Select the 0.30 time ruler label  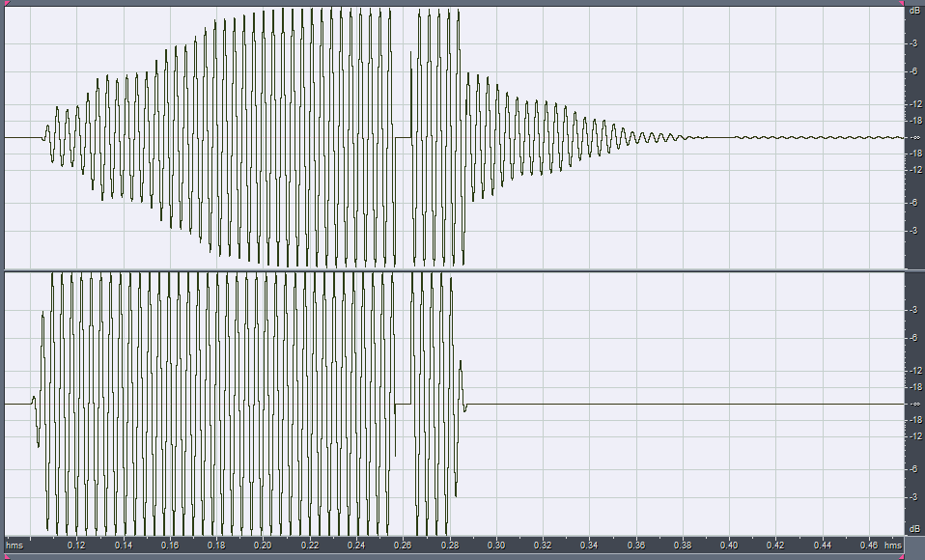(x=496, y=546)
